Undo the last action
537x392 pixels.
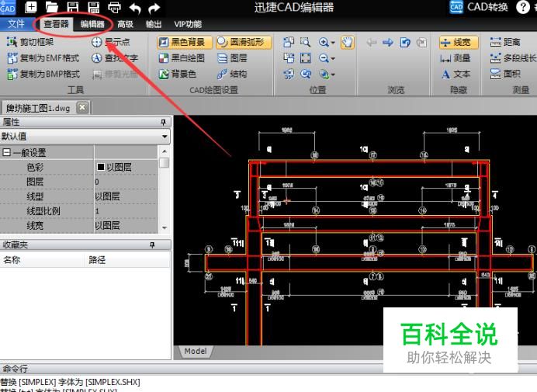(x=135, y=8)
